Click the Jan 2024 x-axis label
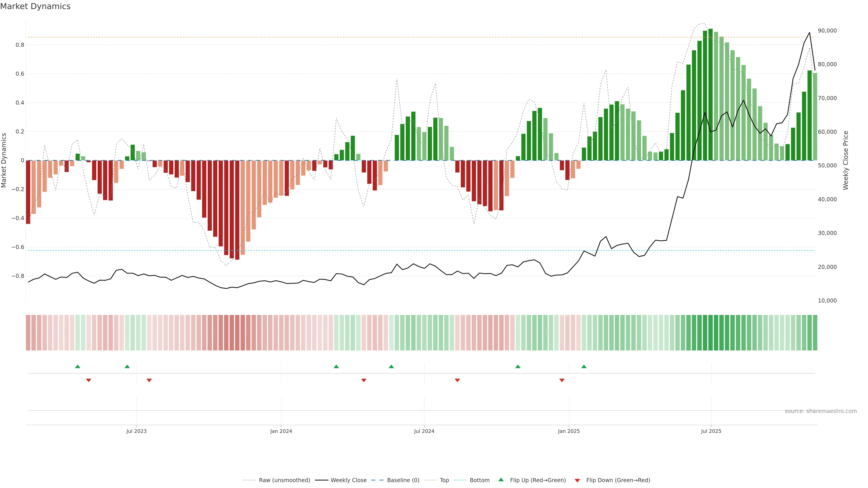This screenshot has height=488, width=868. point(281,432)
